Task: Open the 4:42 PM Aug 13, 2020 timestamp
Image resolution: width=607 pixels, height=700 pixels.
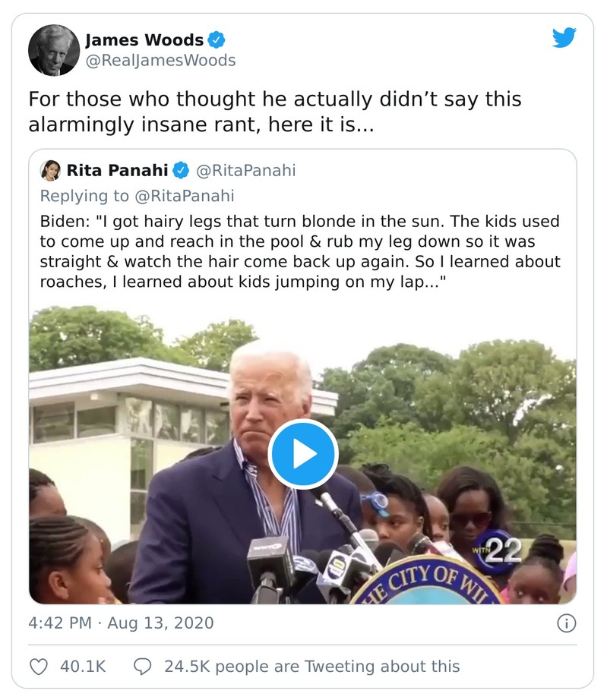Action: (x=121, y=623)
